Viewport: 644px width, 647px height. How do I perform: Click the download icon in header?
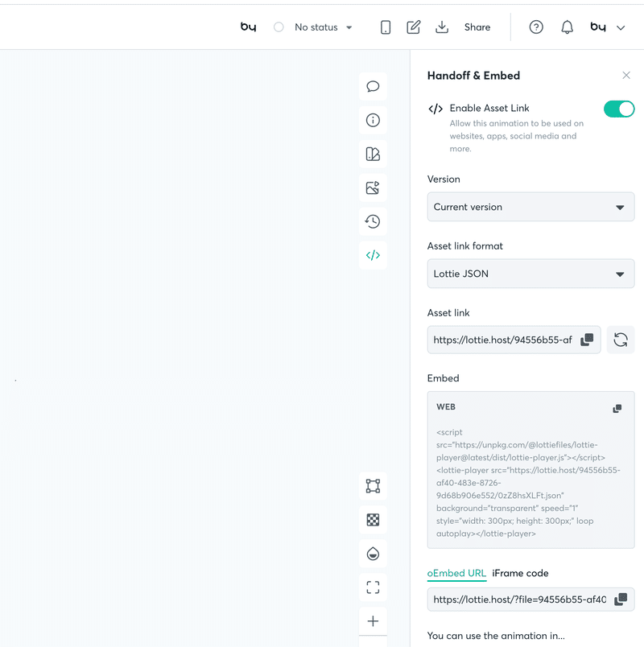pyautogui.click(x=442, y=27)
